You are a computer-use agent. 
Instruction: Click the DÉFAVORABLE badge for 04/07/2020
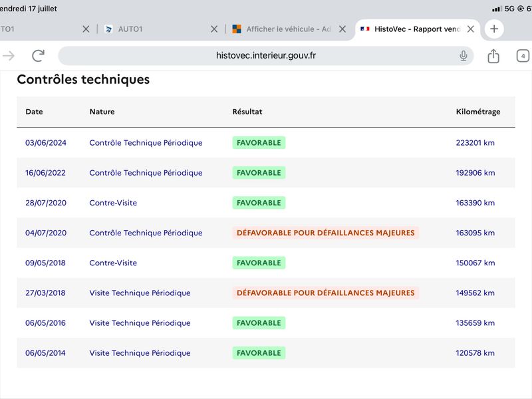[x=325, y=233]
